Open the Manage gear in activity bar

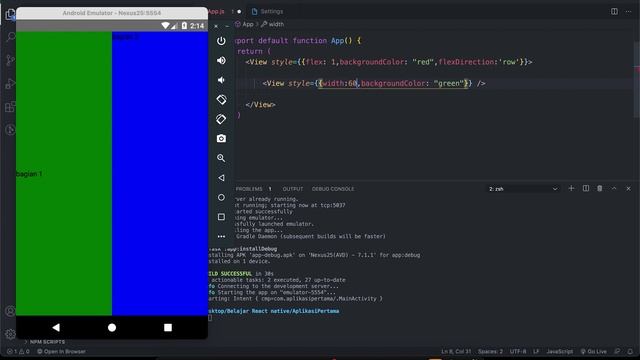point(10,334)
